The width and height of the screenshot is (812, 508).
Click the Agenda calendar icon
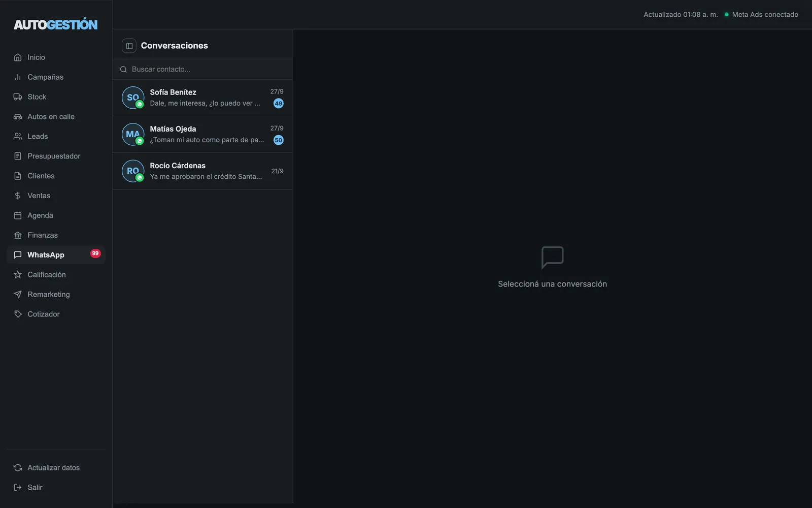click(18, 215)
